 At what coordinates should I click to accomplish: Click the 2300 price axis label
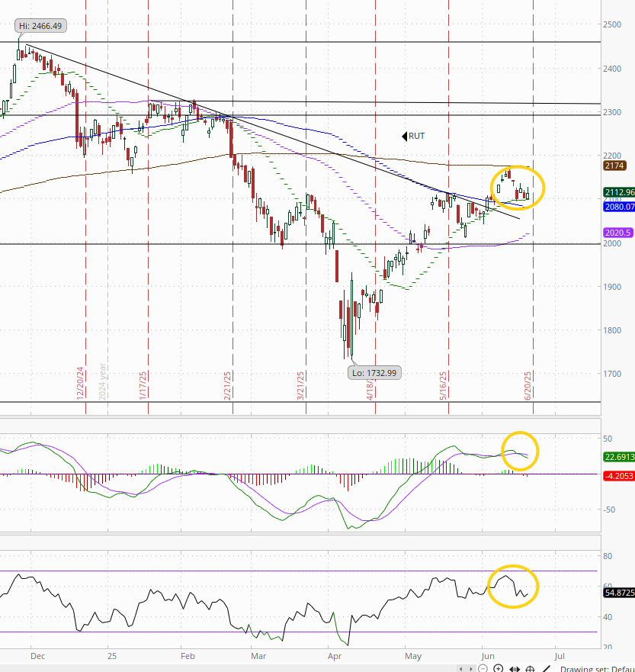point(612,112)
